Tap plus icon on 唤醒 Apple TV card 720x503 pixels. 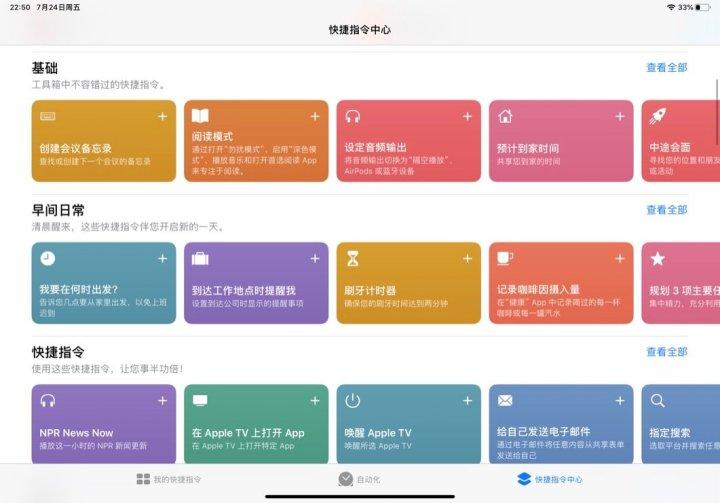coord(467,401)
